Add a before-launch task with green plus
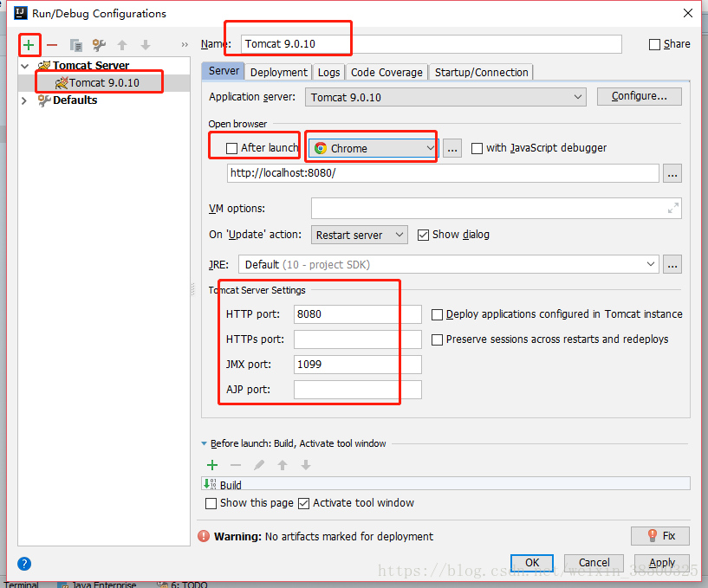The width and height of the screenshot is (708, 588). click(212, 465)
